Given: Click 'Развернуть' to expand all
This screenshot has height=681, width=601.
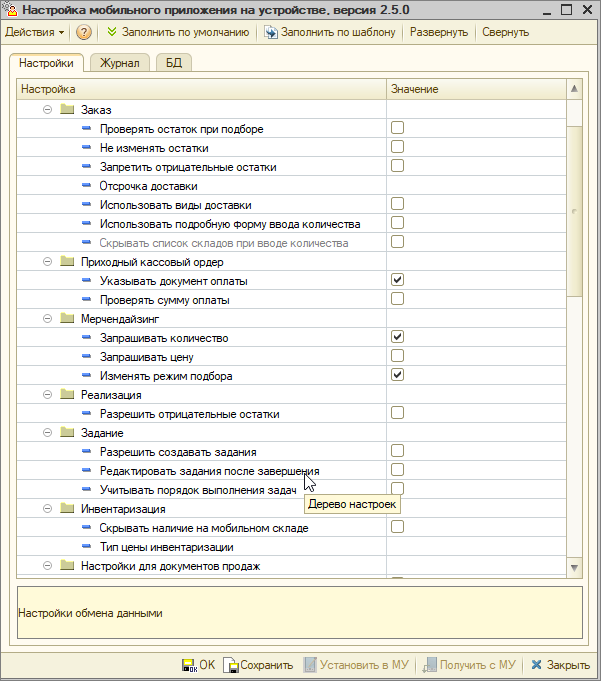Looking at the screenshot, I should [x=439, y=32].
